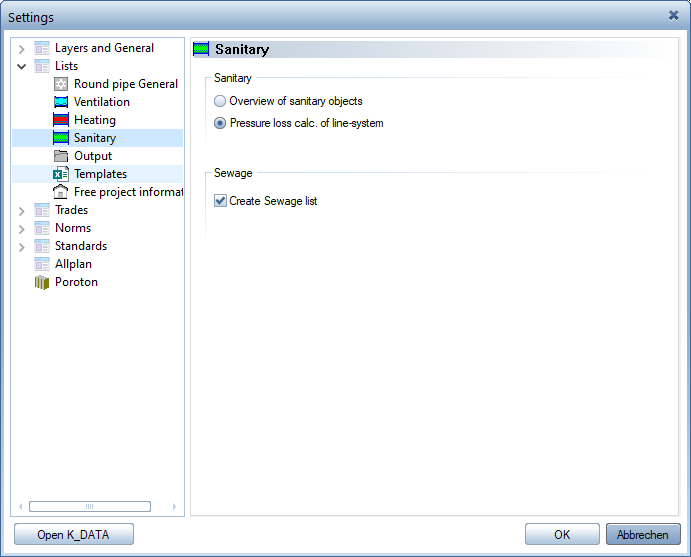The height and width of the screenshot is (557, 691).
Task: Expand the Trades tree node
Action: pos(22,211)
